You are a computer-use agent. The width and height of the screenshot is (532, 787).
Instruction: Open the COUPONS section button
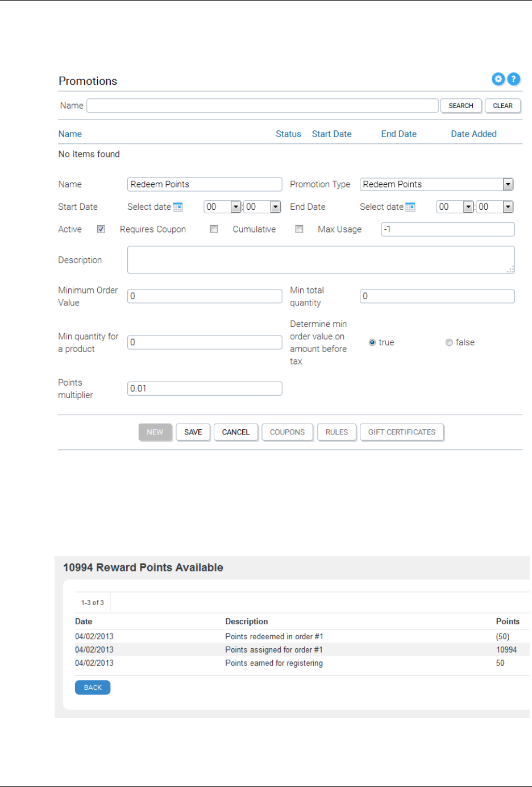(287, 432)
